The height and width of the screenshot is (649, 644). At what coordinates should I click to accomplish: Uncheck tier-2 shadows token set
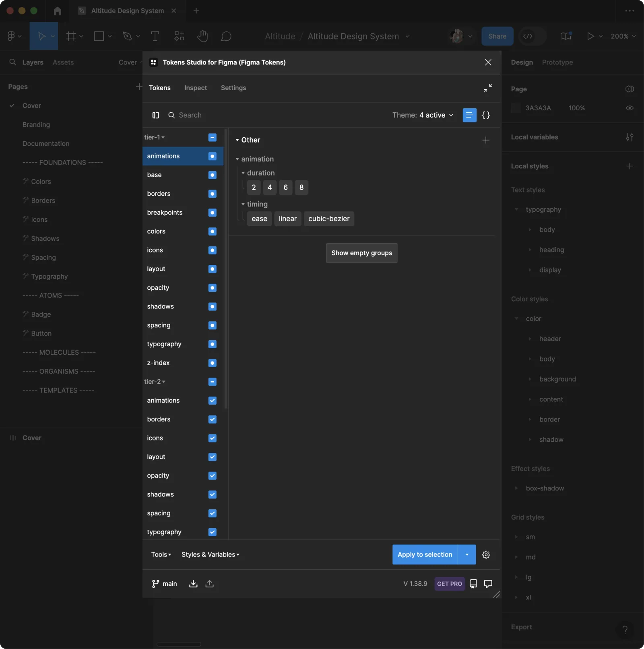(x=213, y=494)
